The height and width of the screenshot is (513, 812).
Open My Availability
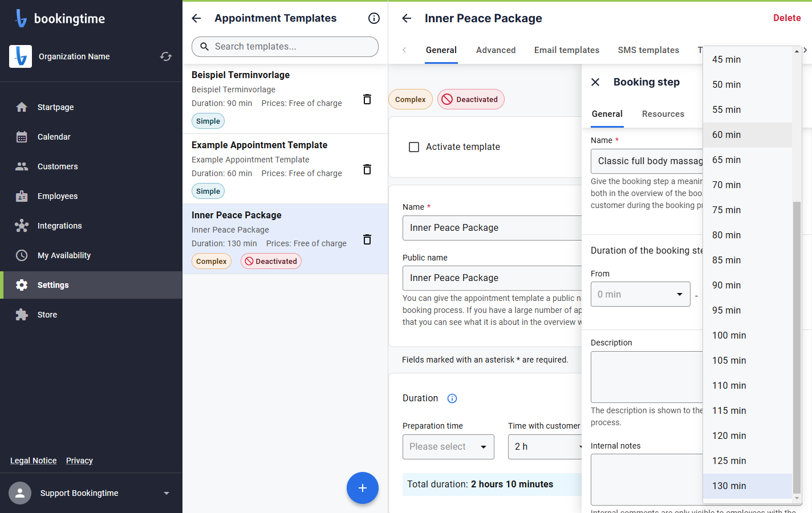91,255
